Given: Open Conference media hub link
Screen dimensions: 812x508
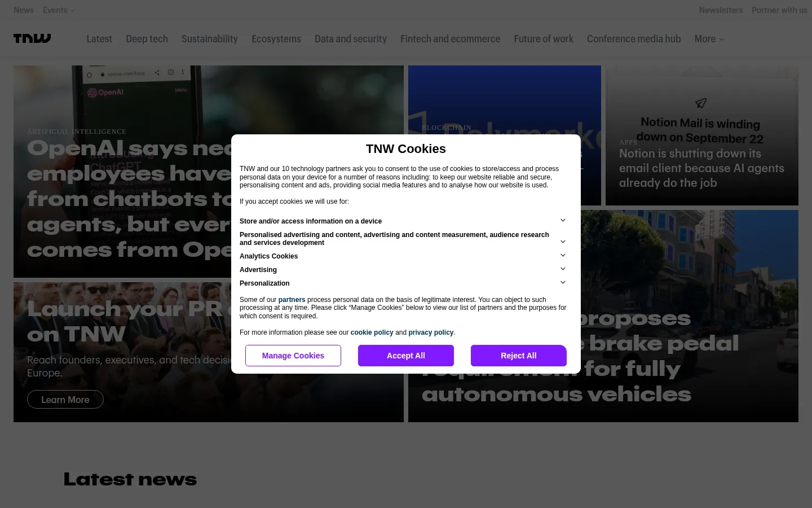Looking at the screenshot, I should click(634, 39).
